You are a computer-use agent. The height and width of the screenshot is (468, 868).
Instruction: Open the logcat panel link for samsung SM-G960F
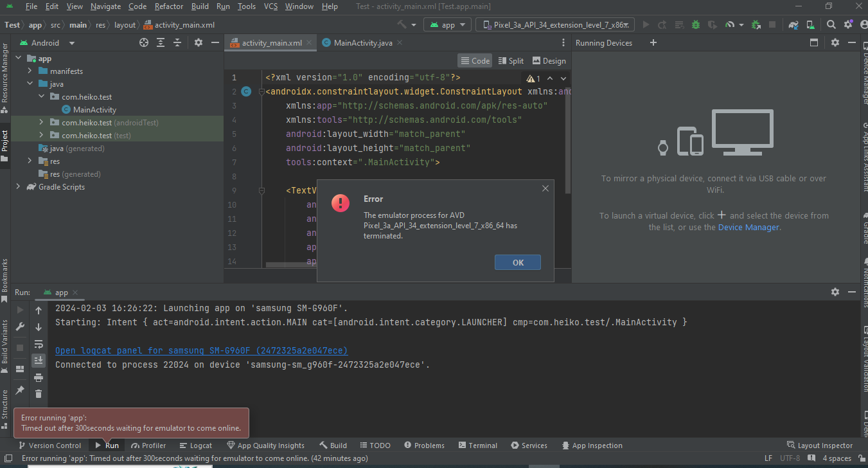(x=201, y=350)
